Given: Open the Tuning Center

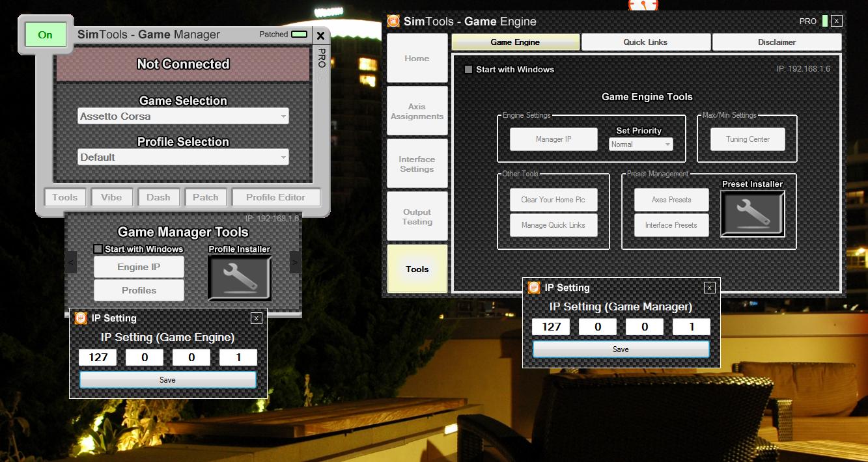Looking at the screenshot, I should pyautogui.click(x=748, y=139).
